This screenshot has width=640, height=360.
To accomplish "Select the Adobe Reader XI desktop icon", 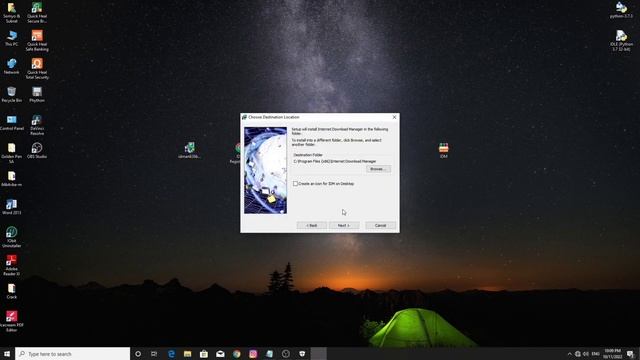I will click(x=11, y=265).
